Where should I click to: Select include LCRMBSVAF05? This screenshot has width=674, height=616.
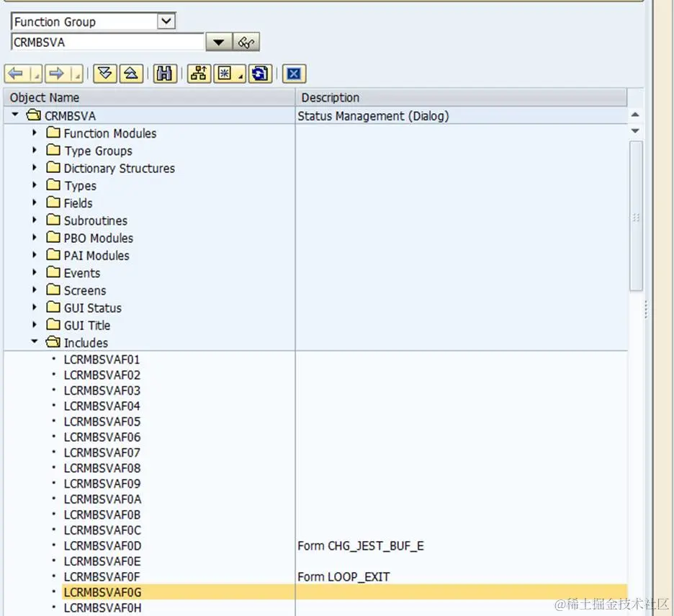[x=102, y=421]
